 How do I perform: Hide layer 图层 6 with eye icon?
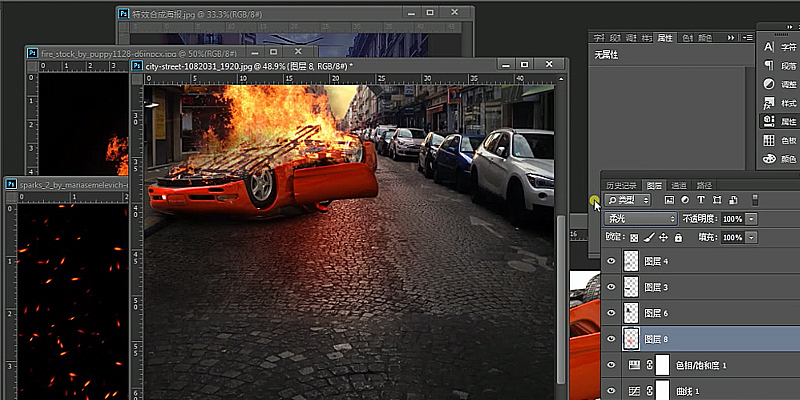tap(611, 313)
